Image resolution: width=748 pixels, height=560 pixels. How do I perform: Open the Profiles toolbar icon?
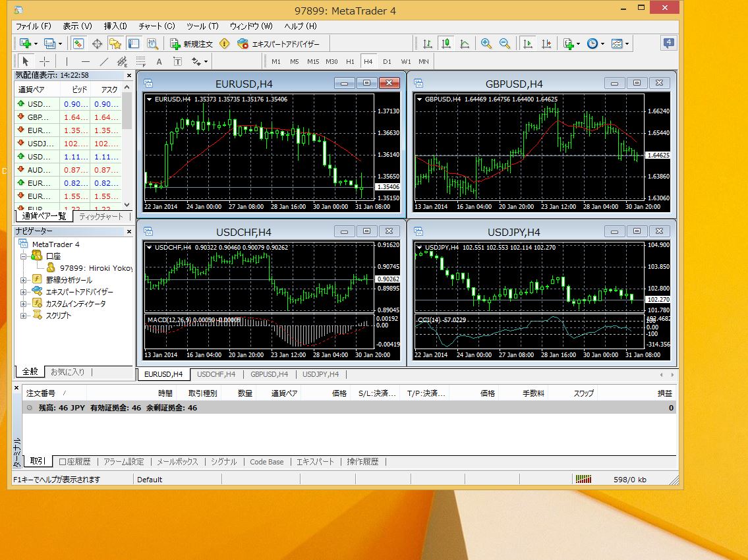[x=52, y=44]
